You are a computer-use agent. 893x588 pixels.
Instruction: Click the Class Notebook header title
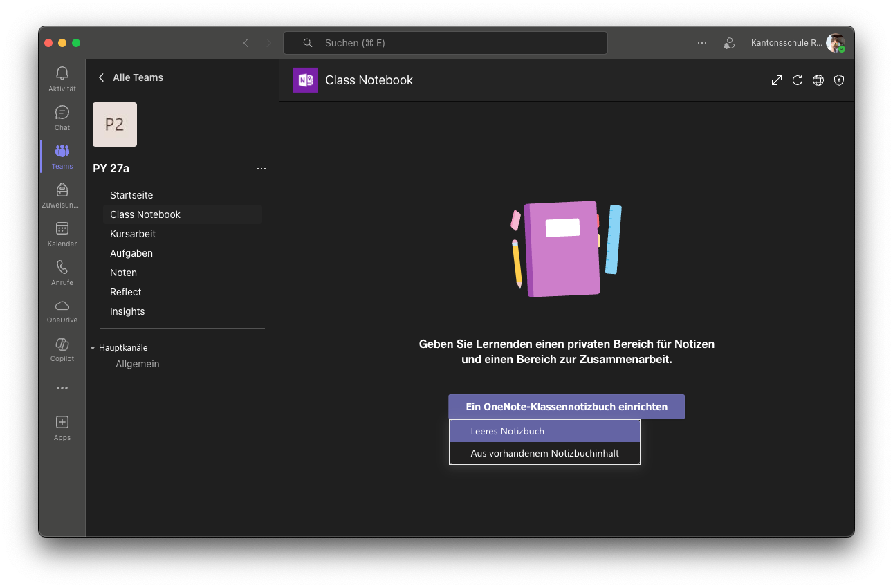point(369,80)
